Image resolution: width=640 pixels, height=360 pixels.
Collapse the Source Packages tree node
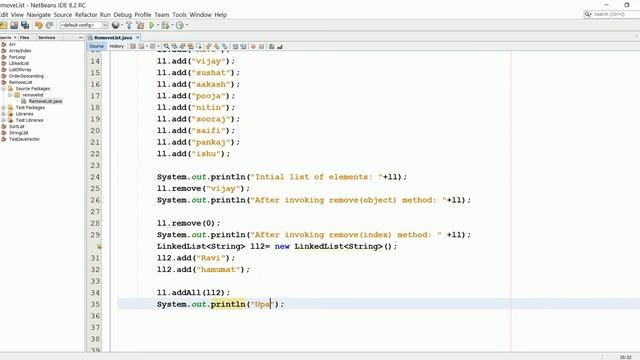coord(4,89)
